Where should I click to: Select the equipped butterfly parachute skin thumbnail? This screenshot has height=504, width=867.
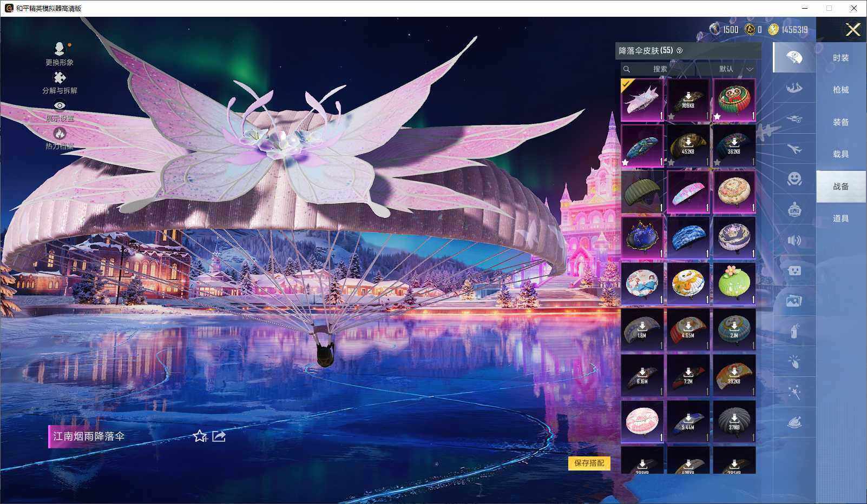pos(642,100)
